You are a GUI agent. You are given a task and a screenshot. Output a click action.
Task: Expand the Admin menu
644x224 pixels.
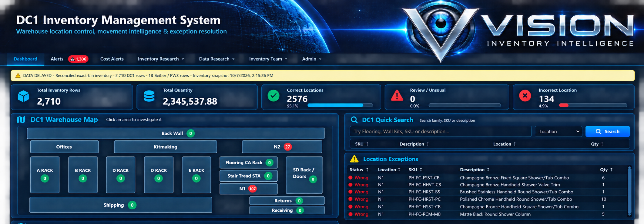(311, 59)
